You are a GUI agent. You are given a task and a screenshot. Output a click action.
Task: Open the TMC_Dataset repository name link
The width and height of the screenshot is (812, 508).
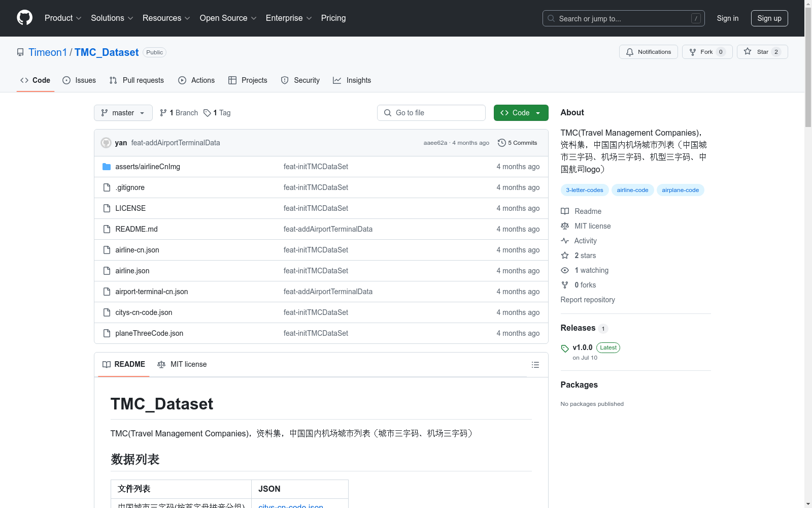tap(107, 52)
